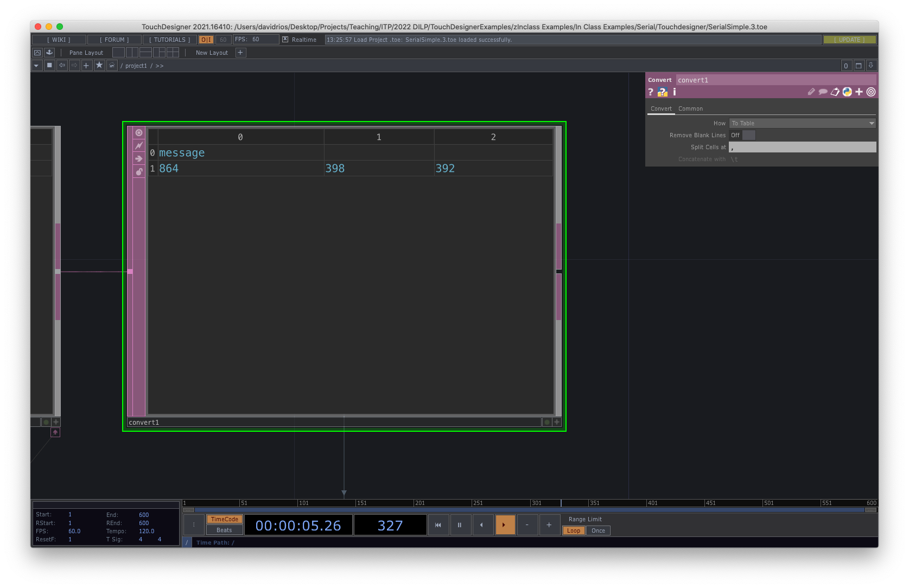Go back with the left arrow icon
909x588 pixels.
pyautogui.click(x=62, y=66)
